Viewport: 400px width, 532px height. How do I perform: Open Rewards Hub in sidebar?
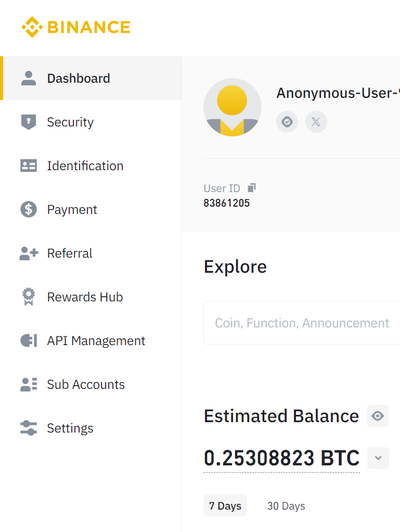point(91,297)
